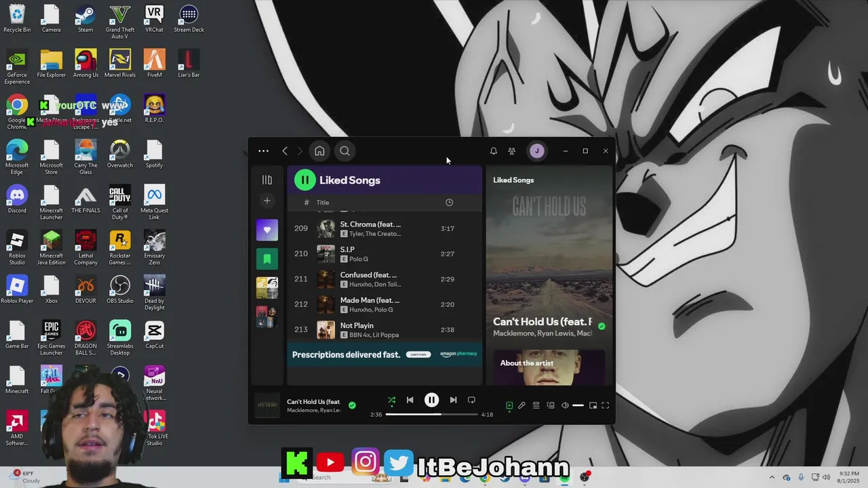
Task: Open the CapCut desktop icon
Action: click(x=154, y=335)
